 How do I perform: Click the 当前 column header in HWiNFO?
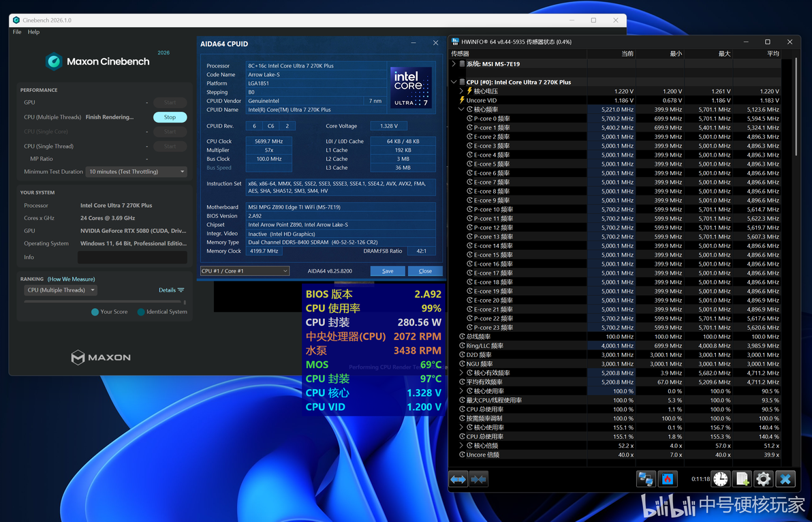click(x=612, y=53)
